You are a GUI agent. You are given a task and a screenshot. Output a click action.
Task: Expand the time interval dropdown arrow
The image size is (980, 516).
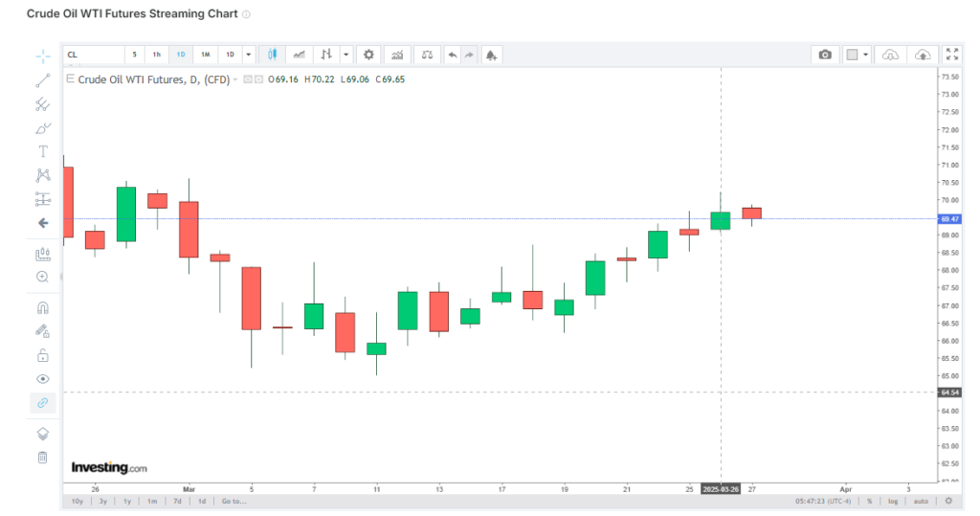249,55
